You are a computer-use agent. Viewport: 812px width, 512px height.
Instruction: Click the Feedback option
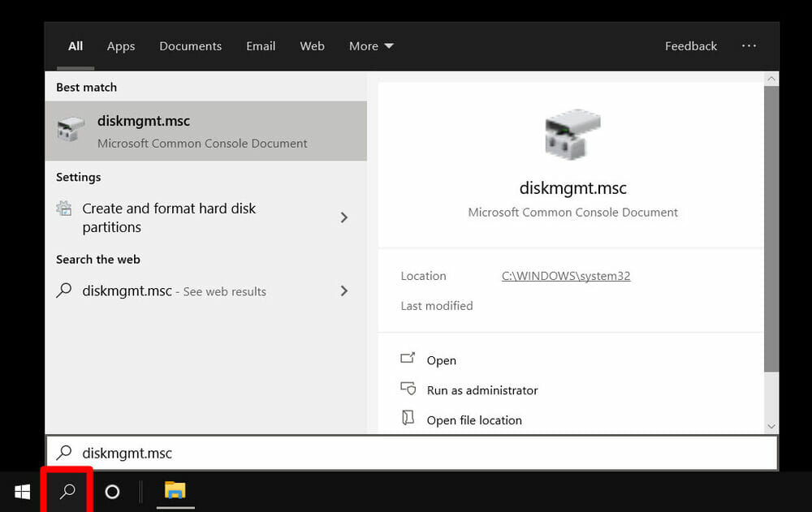coord(690,46)
